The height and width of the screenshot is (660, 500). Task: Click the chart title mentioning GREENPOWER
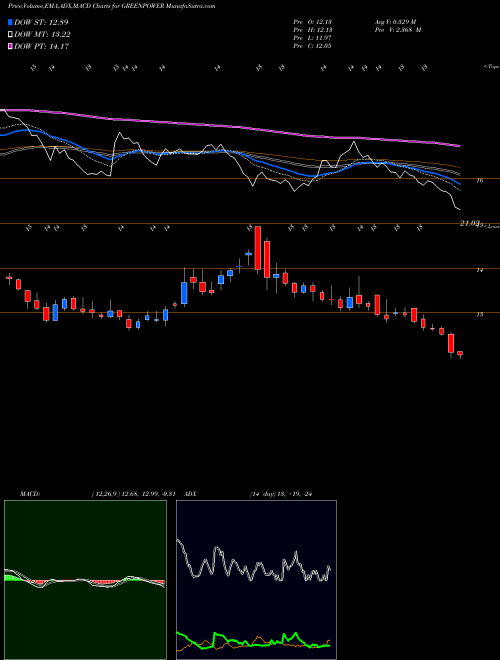112,7
